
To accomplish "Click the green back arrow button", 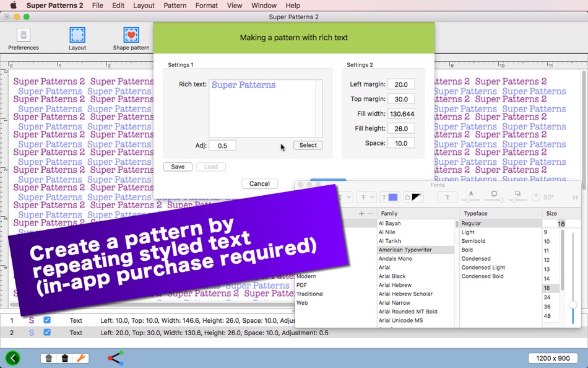I will point(13,358).
